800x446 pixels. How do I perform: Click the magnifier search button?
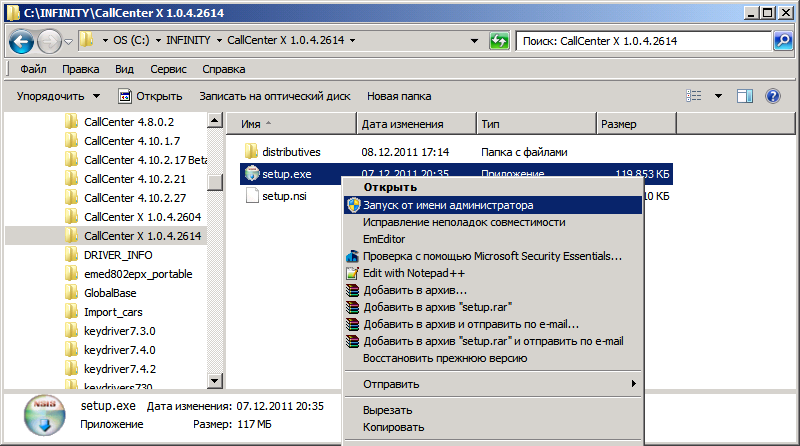(x=783, y=41)
